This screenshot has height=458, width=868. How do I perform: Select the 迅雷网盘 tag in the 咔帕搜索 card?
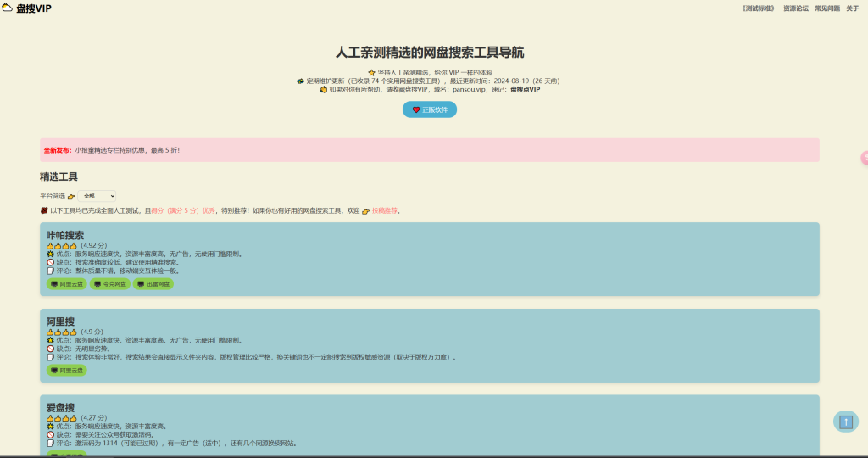click(x=153, y=284)
